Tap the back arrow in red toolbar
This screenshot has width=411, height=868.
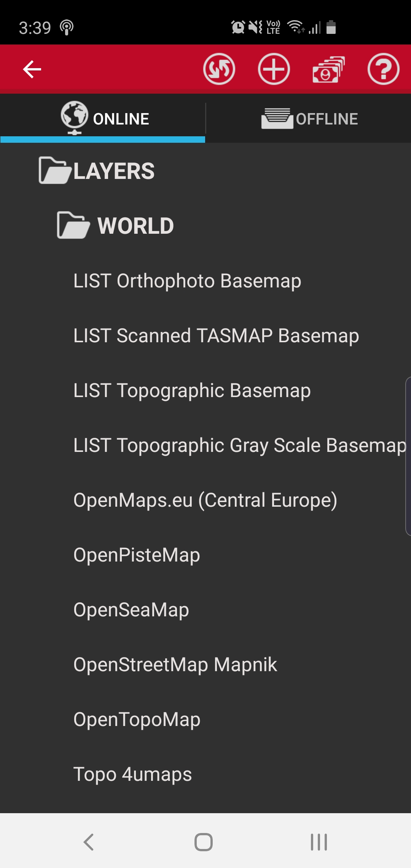(x=32, y=69)
